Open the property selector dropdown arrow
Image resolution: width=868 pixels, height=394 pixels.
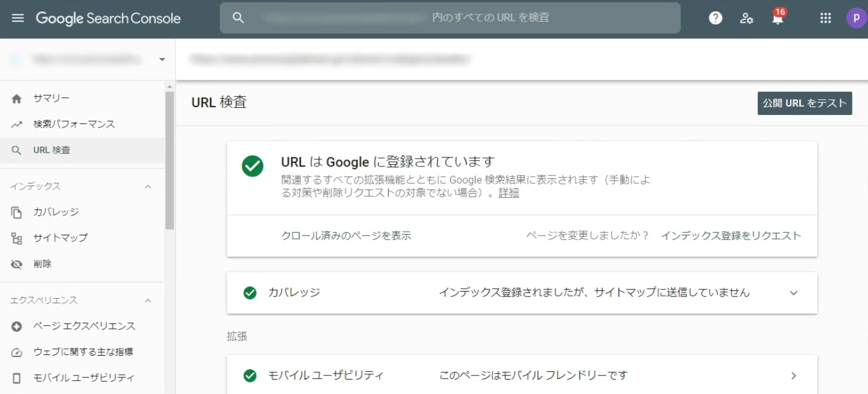point(162,60)
